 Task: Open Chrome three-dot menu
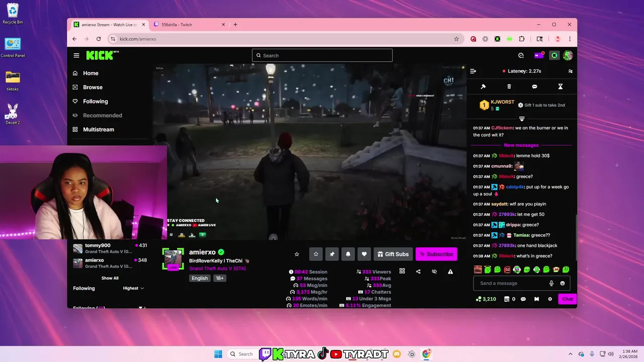(x=570, y=39)
